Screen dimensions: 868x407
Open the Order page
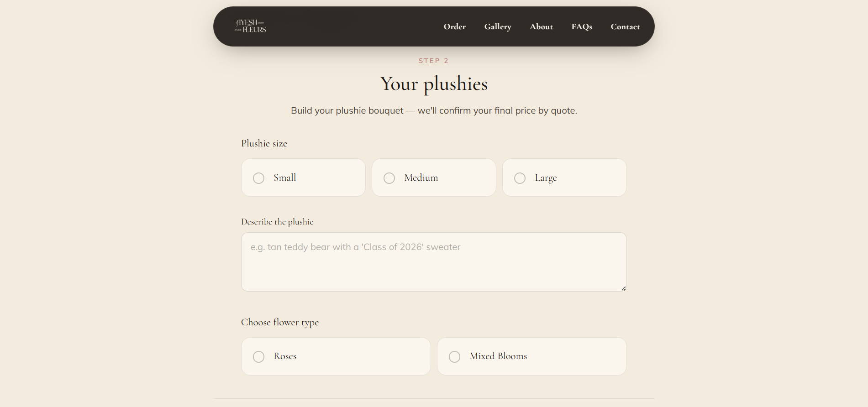[455, 26]
